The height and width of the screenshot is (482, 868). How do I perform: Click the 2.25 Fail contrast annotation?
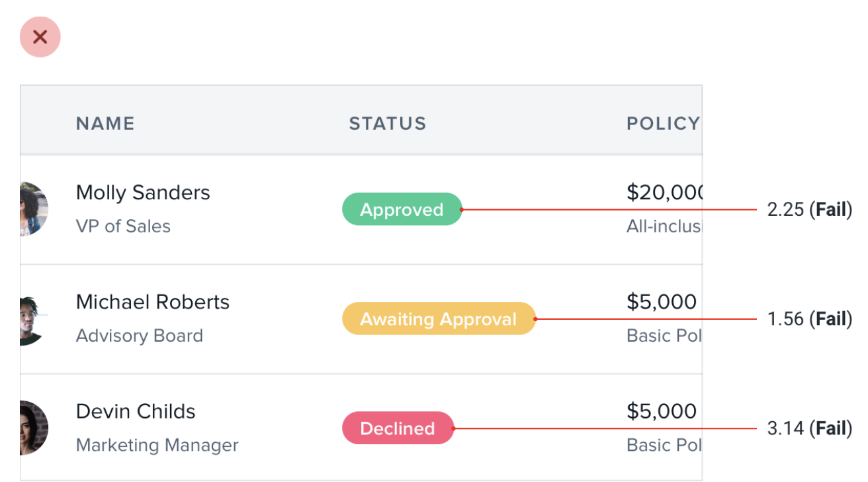810,210
